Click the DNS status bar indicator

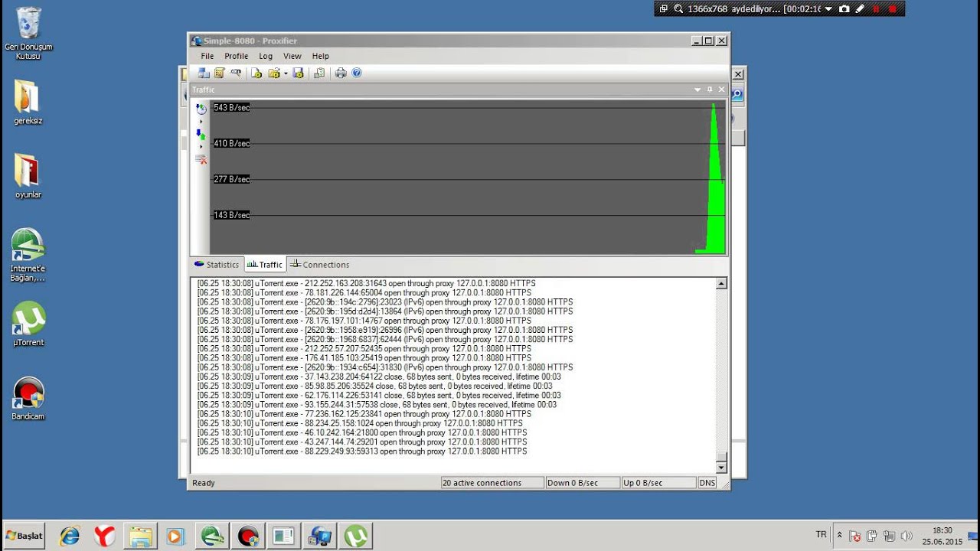pos(707,483)
